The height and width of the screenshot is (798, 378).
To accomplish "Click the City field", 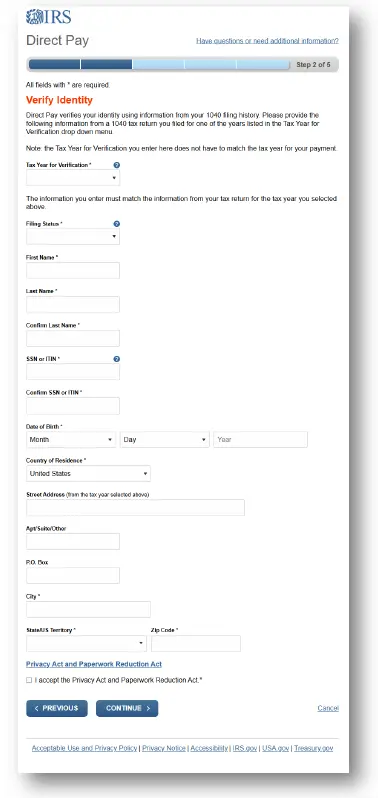I will 88,610.
